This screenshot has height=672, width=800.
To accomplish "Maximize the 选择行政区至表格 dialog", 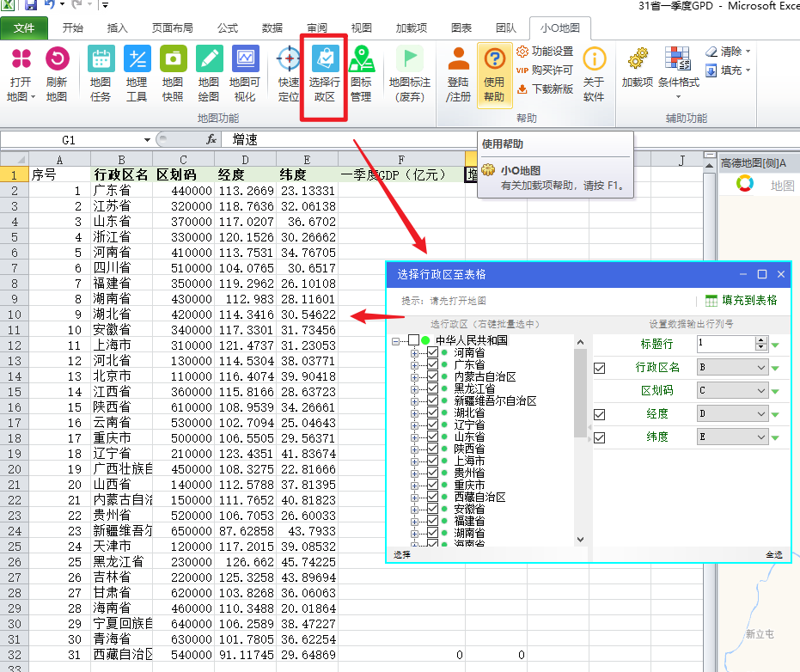I will point(761,274).
